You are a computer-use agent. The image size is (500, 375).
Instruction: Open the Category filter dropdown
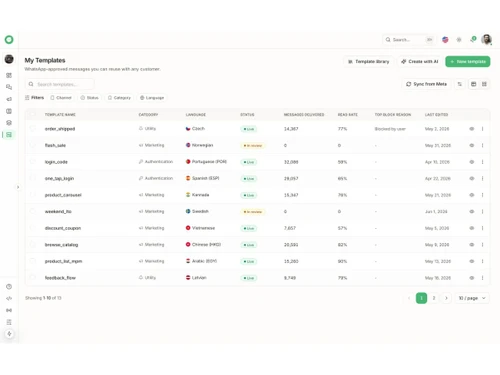pyautogui.click(x=119, y=98)
